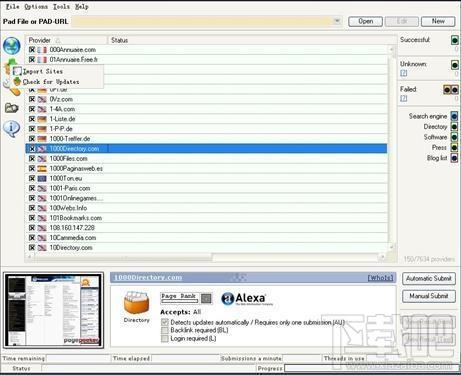Click the Spain flag next to 1000Paginasweb.es
Viewport: 461px width, 375px height.
pos(42,169)
